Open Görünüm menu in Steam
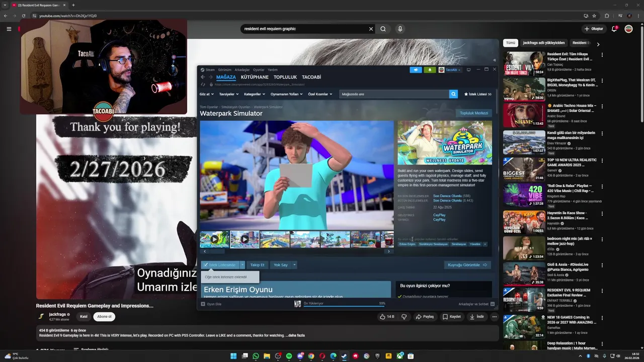 (224, 70)
